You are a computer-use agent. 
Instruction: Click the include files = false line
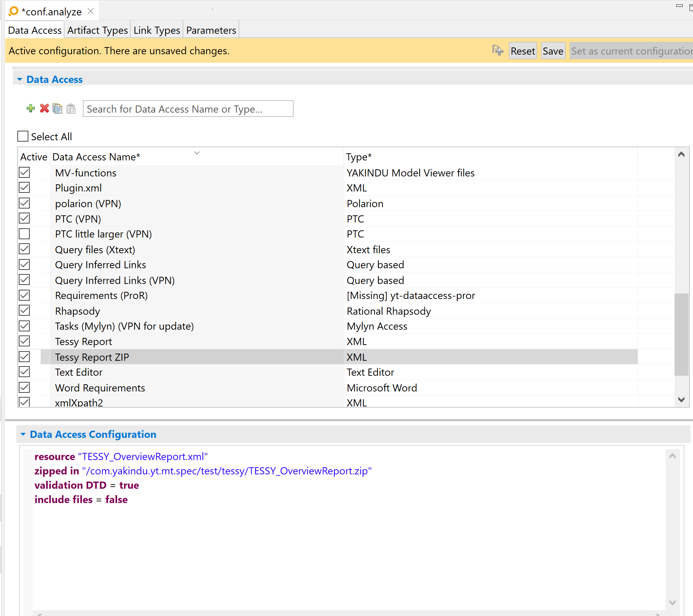pyautogui.click(x=81, y=500)
